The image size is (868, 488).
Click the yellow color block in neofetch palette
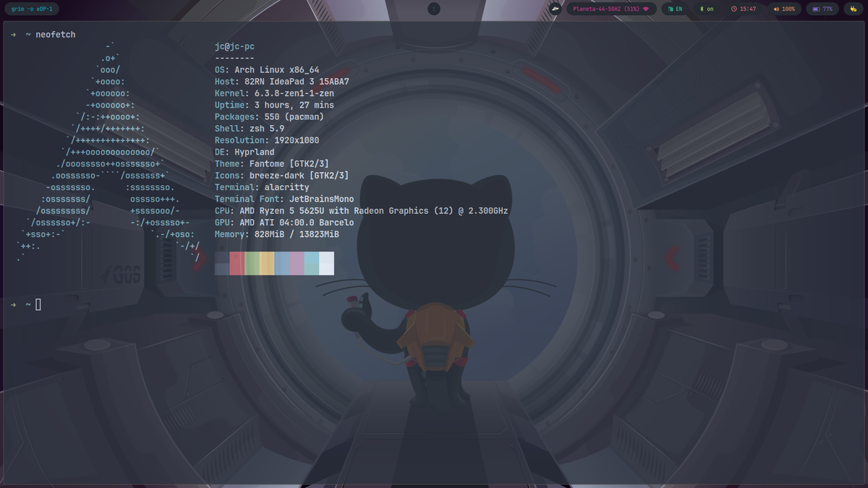(x=267, y=263)
